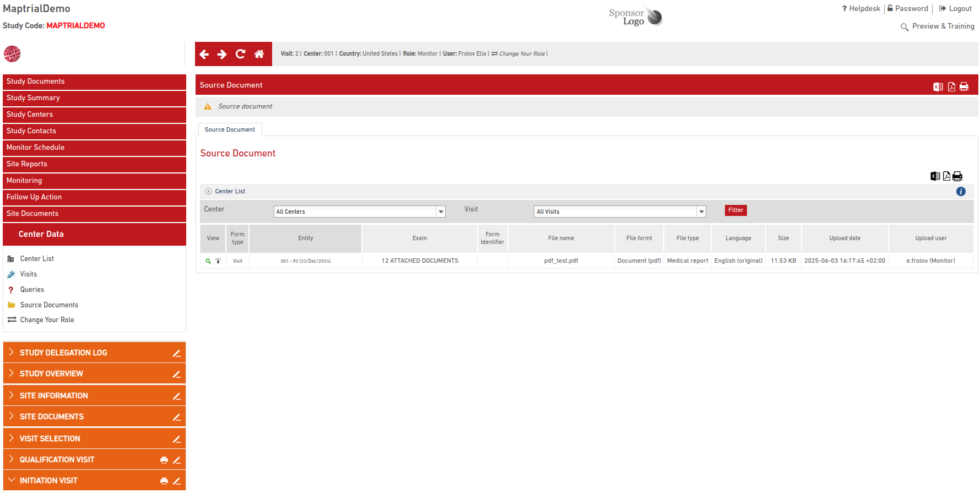Image resolution: width=980 pixels, height=493 pixels.
Task: Print from the red header bar
Action: click(x=964, y=86)
